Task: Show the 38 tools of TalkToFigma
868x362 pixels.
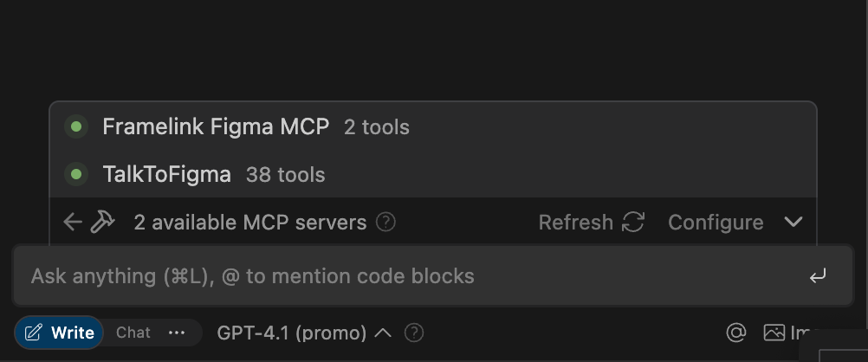Action: 285,175
